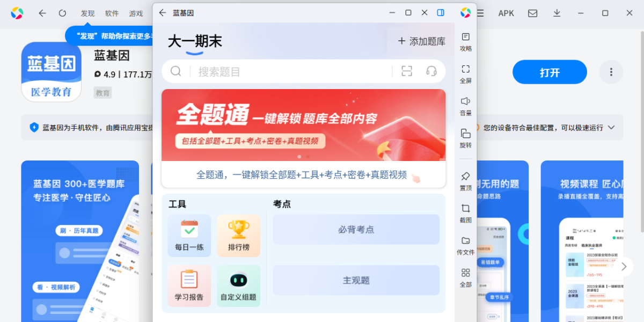The width and height of the screenshot is (644, 322).
Task: Toggle the sidebar panel button in title bar
Action: [441, 12]
